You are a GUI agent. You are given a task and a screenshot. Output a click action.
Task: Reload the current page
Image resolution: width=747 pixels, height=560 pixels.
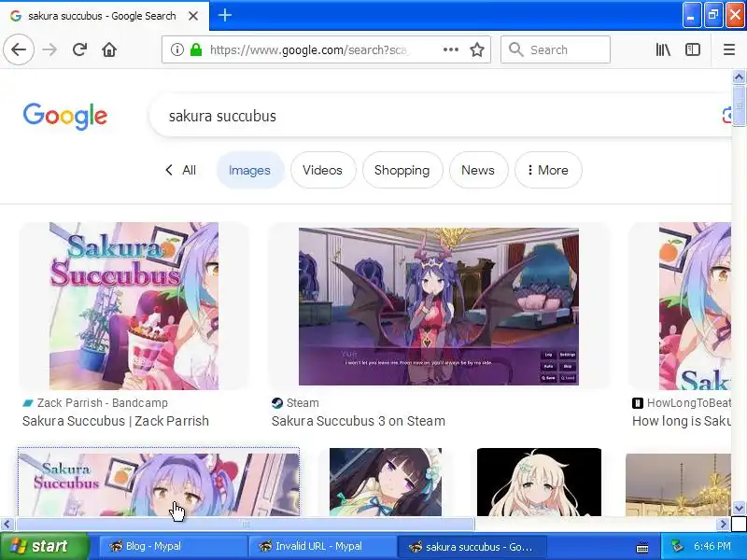click(x=79, y=49)
